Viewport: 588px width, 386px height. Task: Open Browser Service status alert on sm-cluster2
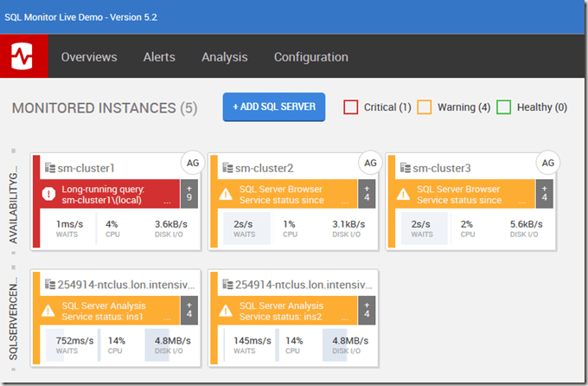[287, 194]
